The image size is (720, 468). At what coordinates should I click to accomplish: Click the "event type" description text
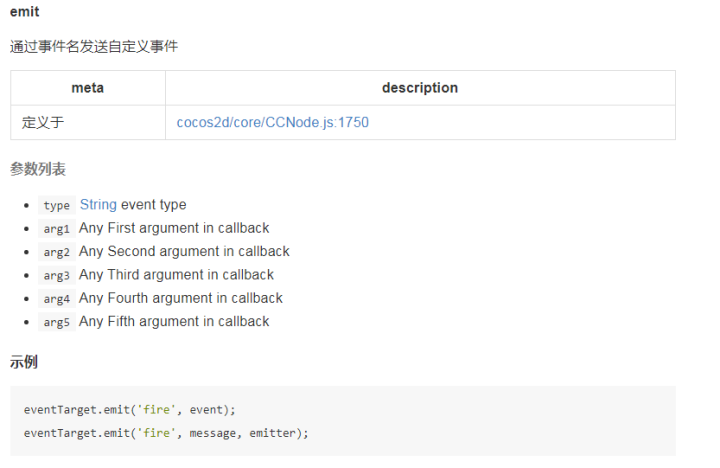tap(153, 205)
